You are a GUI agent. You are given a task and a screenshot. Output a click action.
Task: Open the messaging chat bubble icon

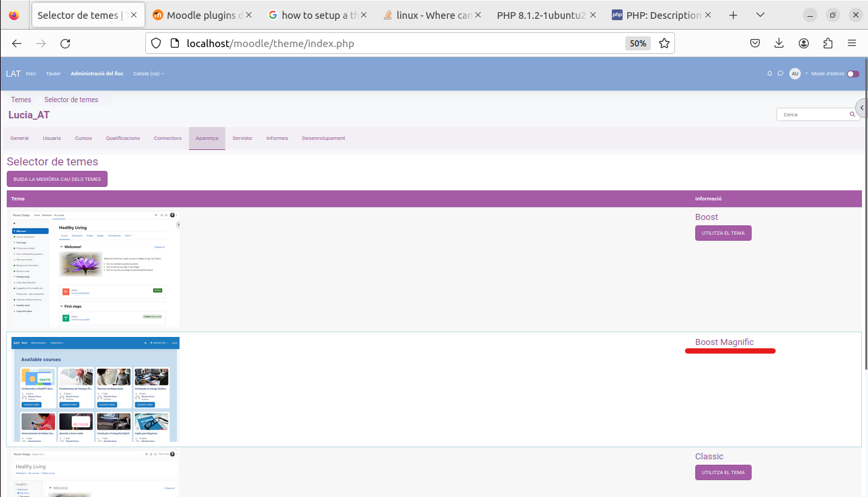(x=780, y=73)
